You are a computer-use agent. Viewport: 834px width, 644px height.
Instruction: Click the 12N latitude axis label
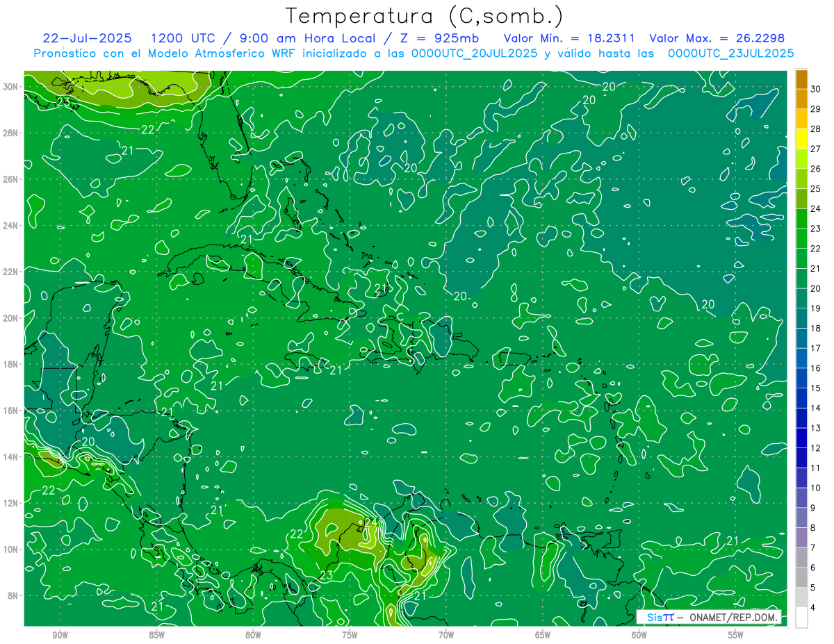[12, 503]
